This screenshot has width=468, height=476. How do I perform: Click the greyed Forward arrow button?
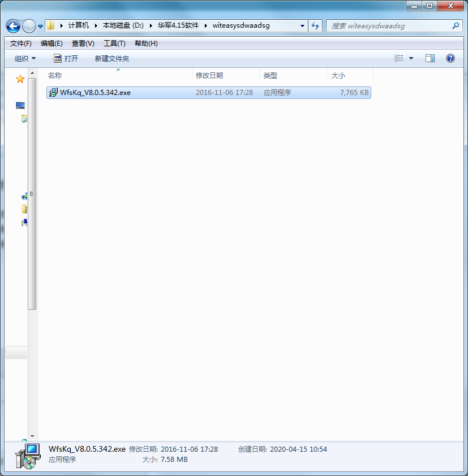click(x=29, y=26)
